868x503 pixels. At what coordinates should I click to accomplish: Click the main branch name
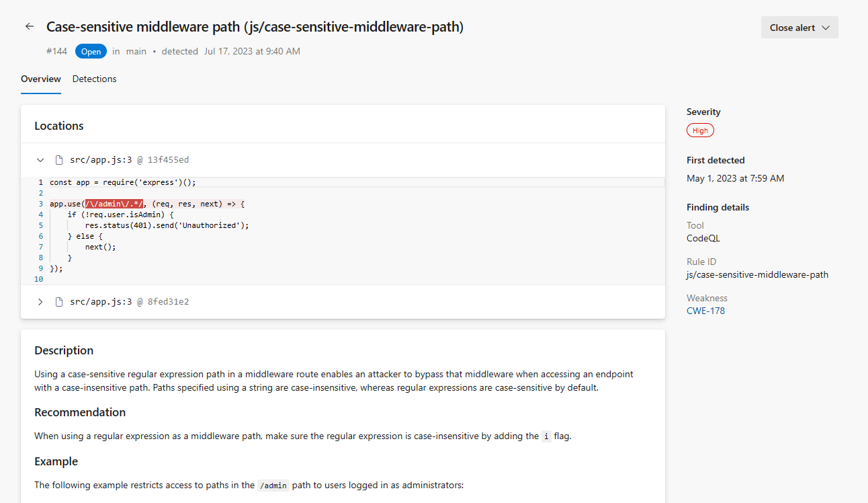136,51
